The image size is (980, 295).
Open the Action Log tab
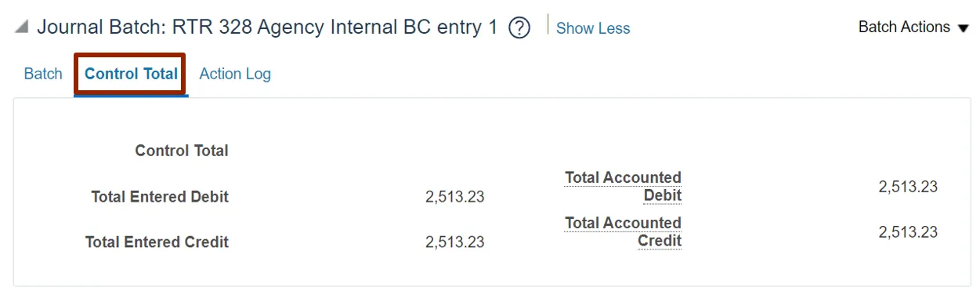pos(235,74)
